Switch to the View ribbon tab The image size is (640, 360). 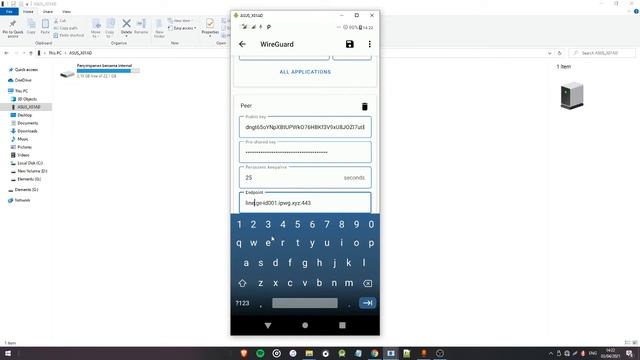[66, 12]
